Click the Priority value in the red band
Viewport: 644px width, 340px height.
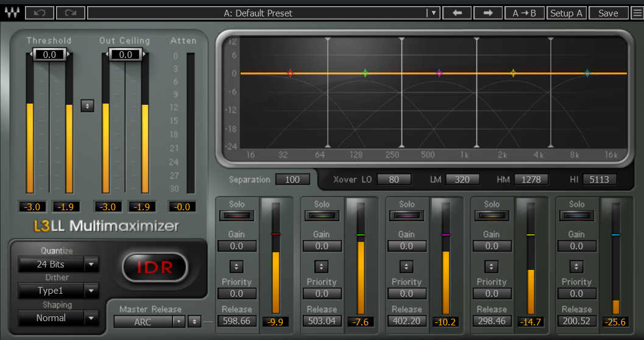236,294
